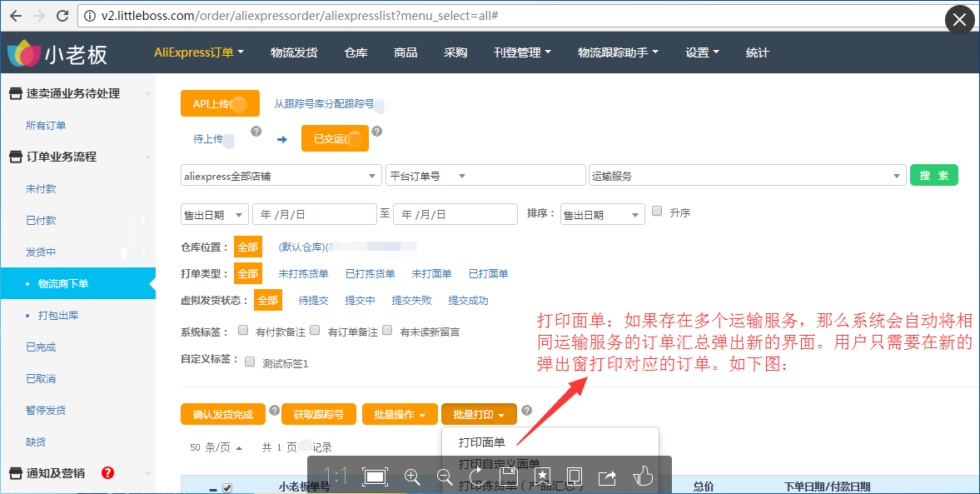Choose 打印面单 from the print menu
Image resolution: width=980 pixels, height=494 pixels.
[482, 442]
